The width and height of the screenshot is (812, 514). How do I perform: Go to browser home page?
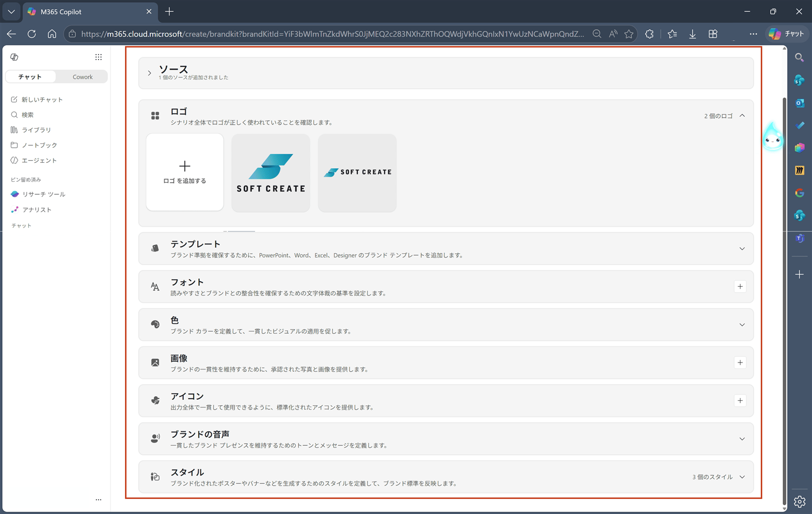52,34
